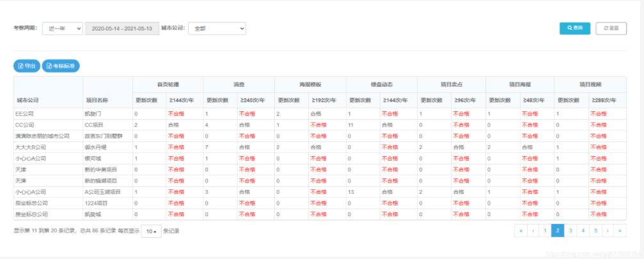This screenshot has height=259, width=644.
Task: Select the active page 2 in pagination
Action: coord(557,231)
